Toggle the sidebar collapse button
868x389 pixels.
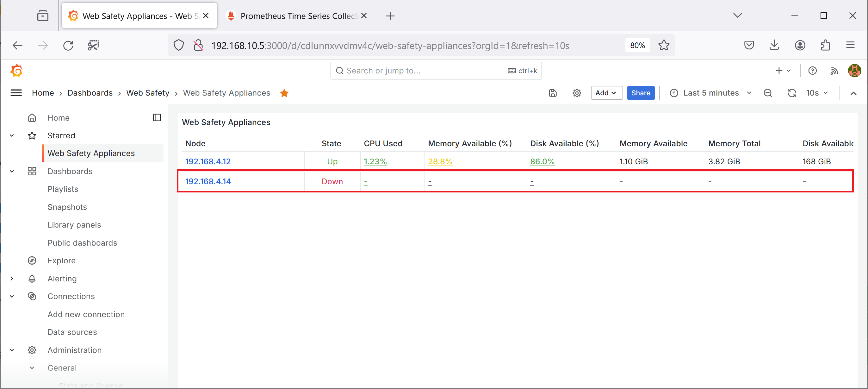tap(157, 118)
